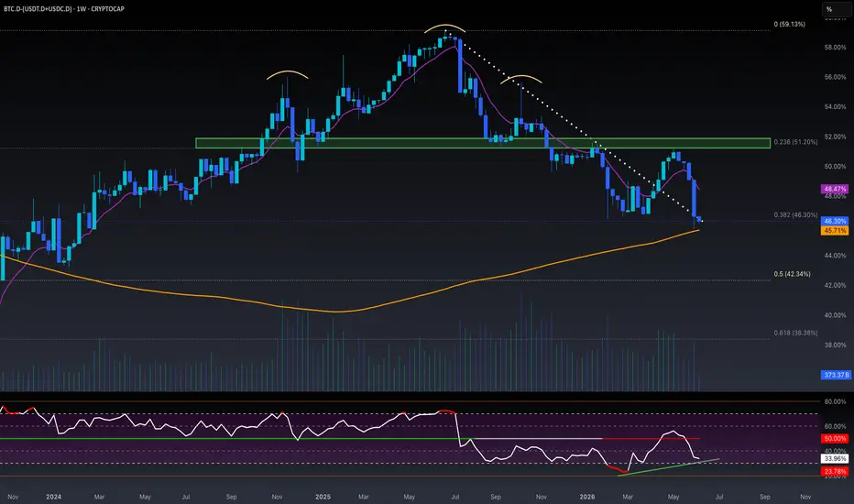Click the BTC.D-(USDT.D+USDC.D) symbol title

point(38,9)
